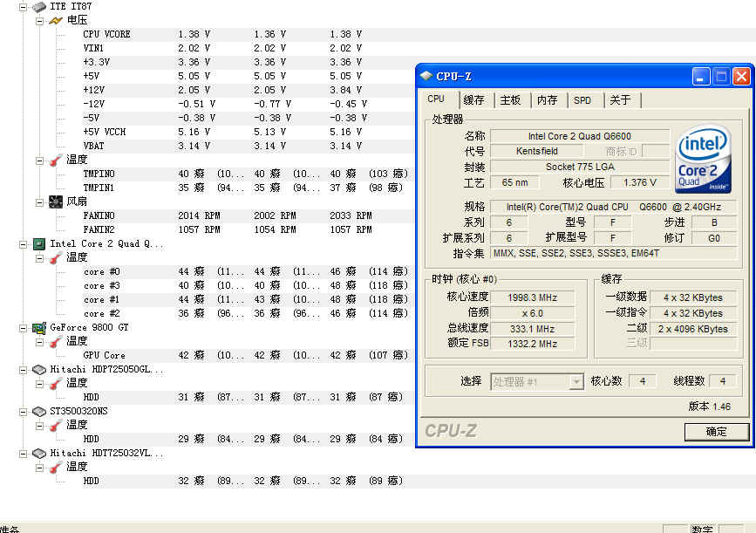This screenshot has height=533, width=756.
Task: Click the package value 'Socket 775 LGA'
Action: tap(580, 167)
